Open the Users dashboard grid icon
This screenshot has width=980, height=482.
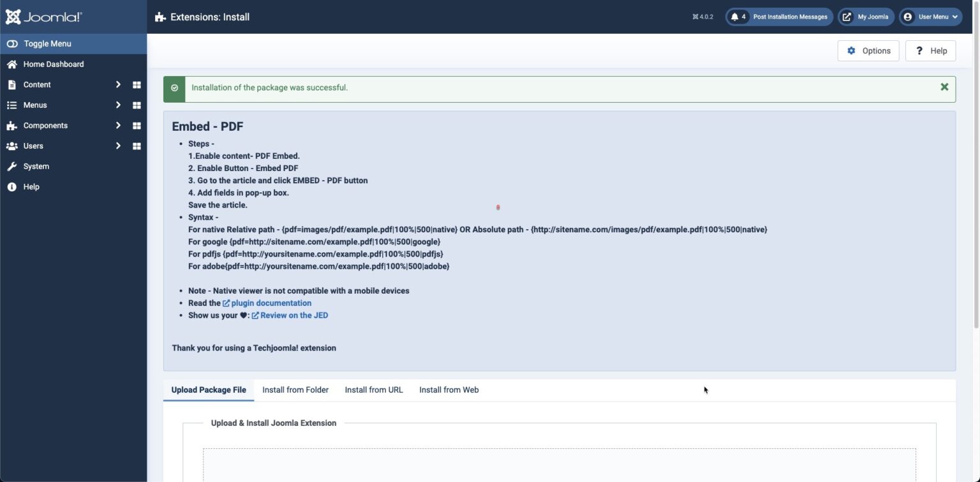(x=137, y=146)
